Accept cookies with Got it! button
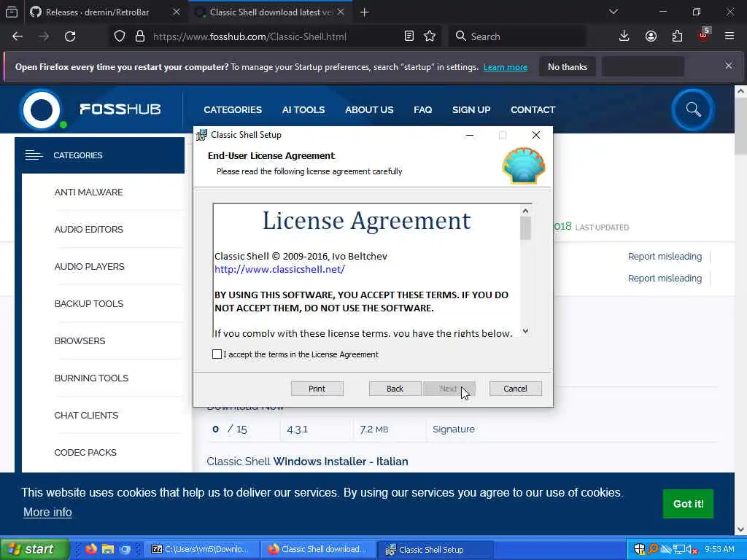This screenshot has width=747, height=560. tap(688, 504)
